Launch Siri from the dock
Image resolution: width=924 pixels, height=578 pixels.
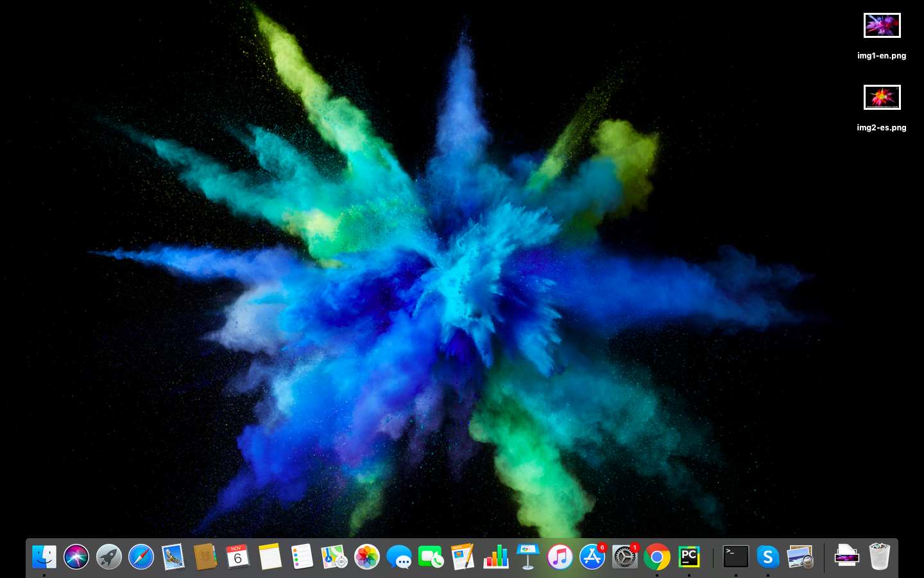76,557
